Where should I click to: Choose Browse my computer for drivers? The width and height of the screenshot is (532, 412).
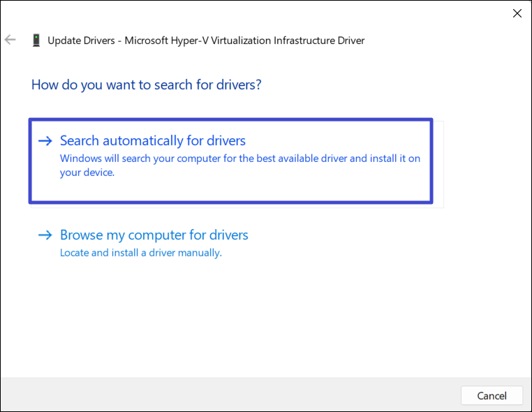click(x=154, y=235)
